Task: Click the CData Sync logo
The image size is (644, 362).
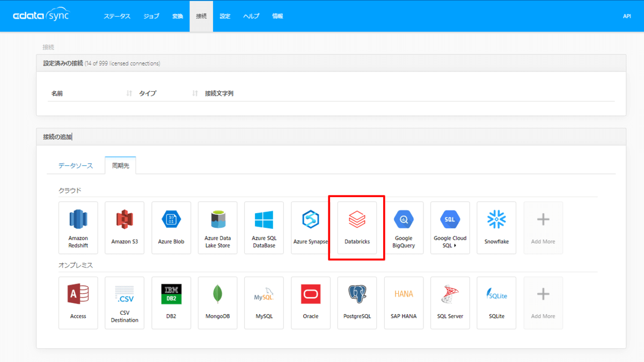Action: tap(41, 15)
